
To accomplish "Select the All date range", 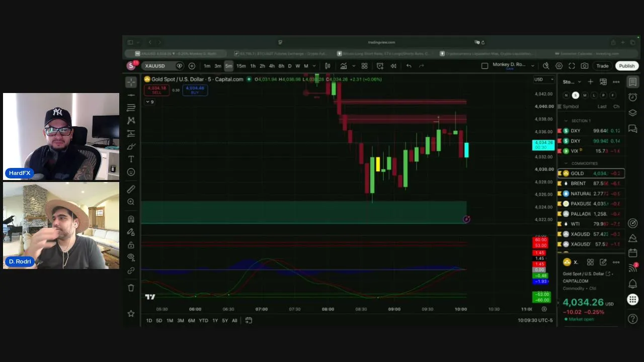I will point(234,320).
